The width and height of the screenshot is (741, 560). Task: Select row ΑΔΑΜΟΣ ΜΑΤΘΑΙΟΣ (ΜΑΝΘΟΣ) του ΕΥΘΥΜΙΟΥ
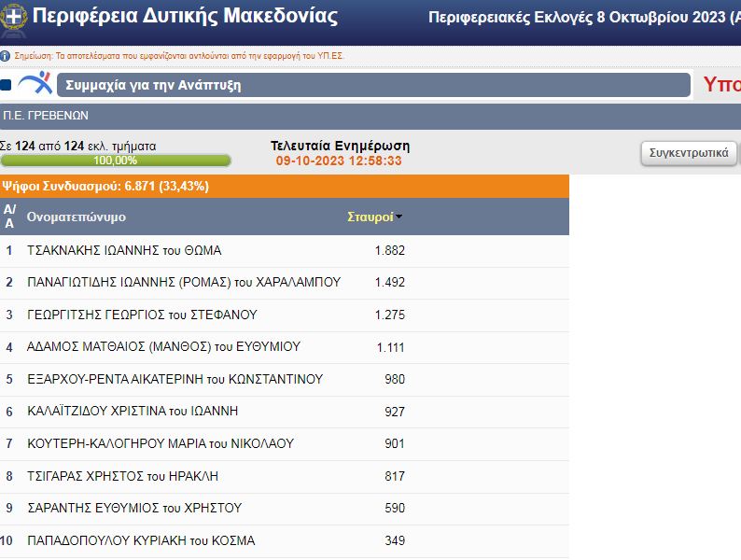tap(285, 347)
